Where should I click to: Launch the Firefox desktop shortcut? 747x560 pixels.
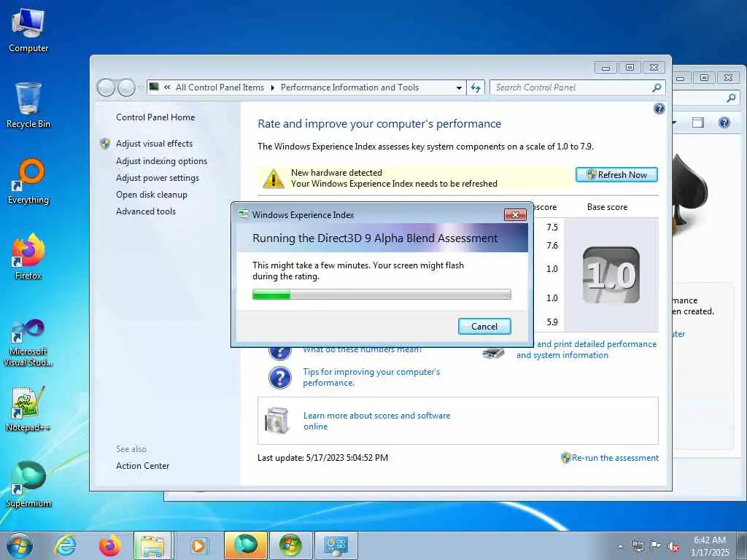pyautogui.click(x=28, y=257)
